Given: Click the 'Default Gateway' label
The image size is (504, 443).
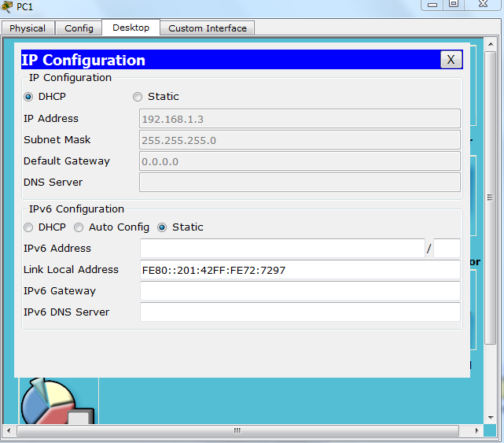Looking at the screenshot, I should tap(67, 161).
